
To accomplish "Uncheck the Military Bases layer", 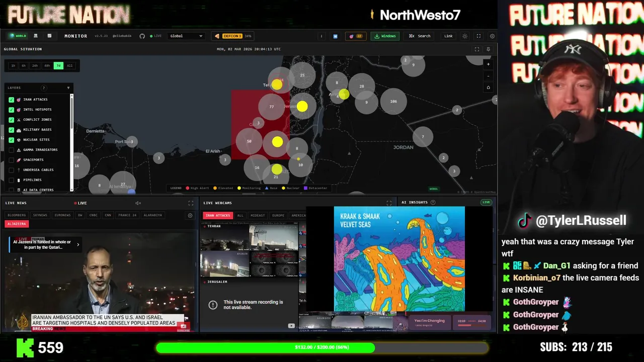I will (12, 130).
